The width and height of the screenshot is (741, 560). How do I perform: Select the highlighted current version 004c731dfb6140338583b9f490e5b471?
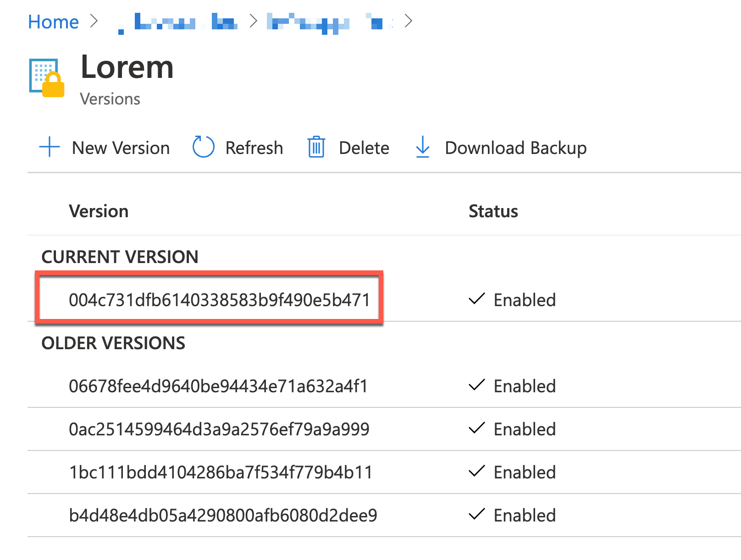(x=219, y=300)
